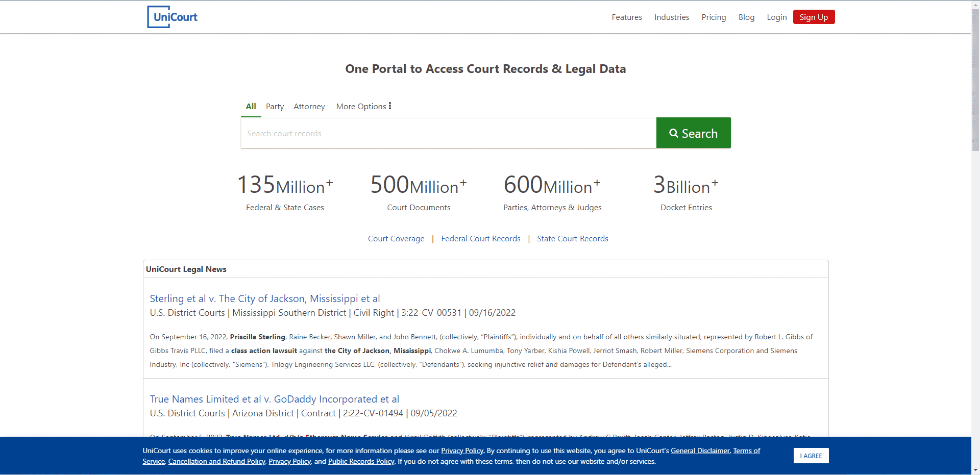
Task: Open the Industries menu item
Action: [x=672, y=17]
